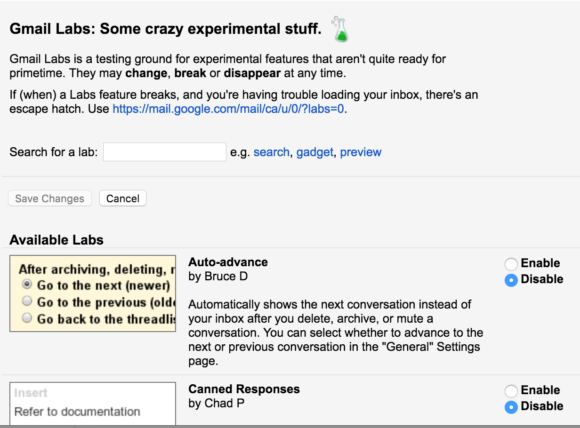Image resolution: width=580 pixels, height=428 pixels.
Task: Click the 'by Chad P' author text
Action: (x=216, y=403)
